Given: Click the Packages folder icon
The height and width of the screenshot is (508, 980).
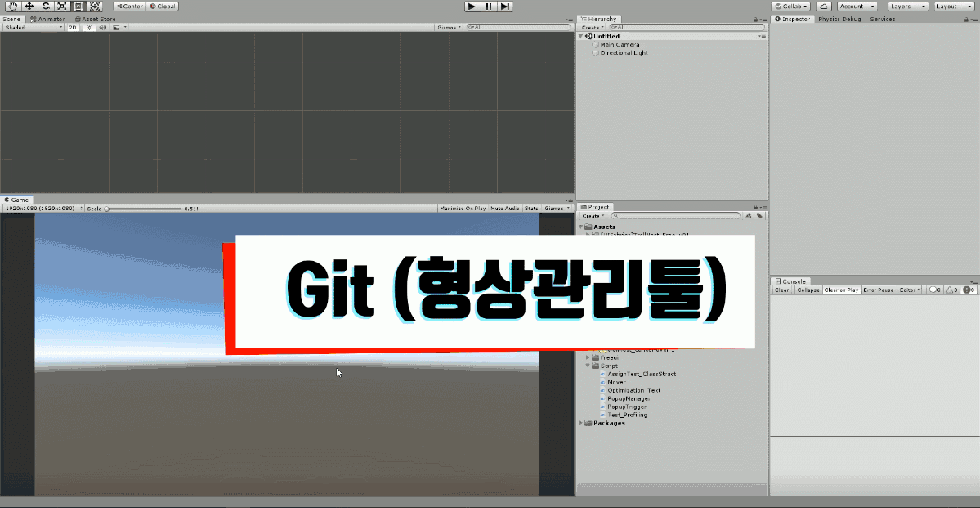Looking at the screenshot, I should click(x=588, y=424).
